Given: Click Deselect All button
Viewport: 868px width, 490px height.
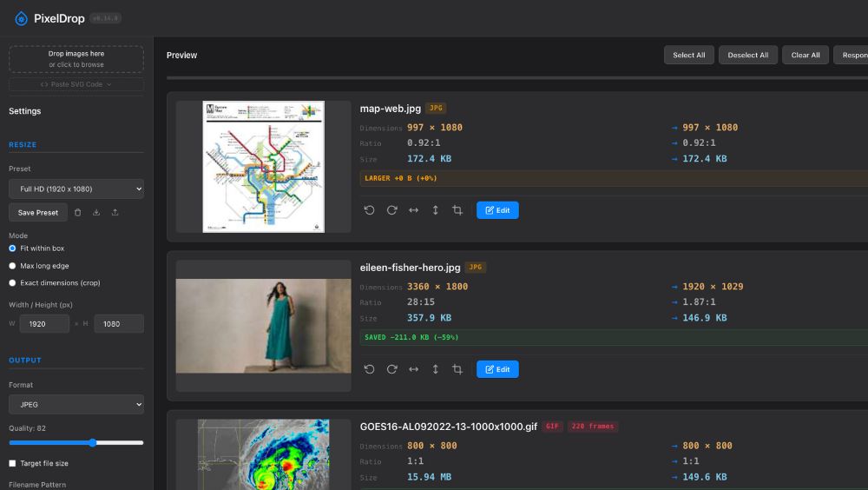Looking at the screenshot, I should click(748, 55).
